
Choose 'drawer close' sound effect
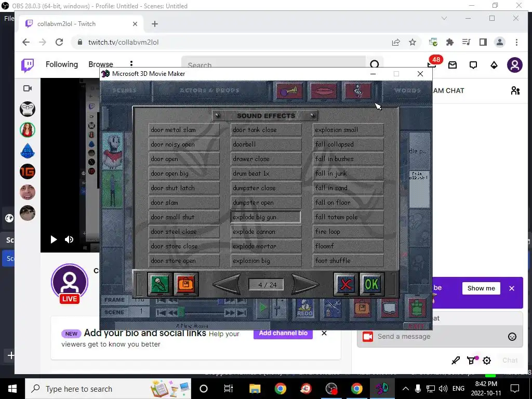pyautogui.click(x=266, y=159)
